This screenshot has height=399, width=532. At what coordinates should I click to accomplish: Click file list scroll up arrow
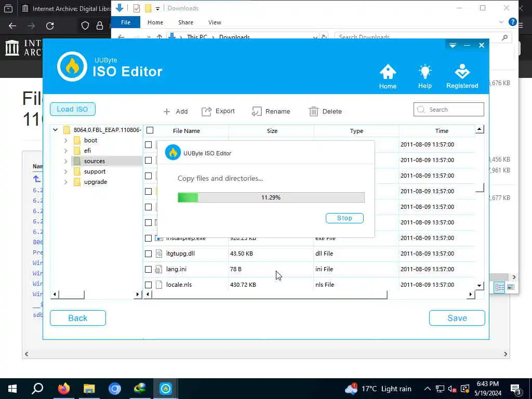[x=480, y=129]
